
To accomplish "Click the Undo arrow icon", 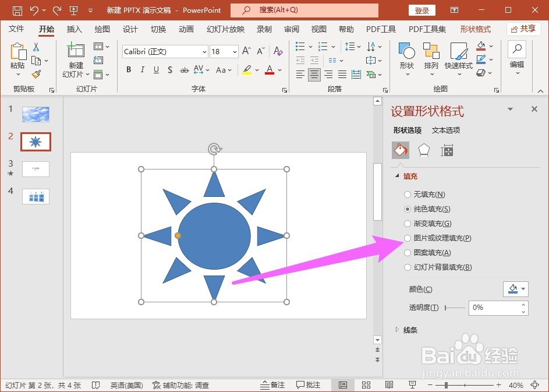I will tap(34, 10).
